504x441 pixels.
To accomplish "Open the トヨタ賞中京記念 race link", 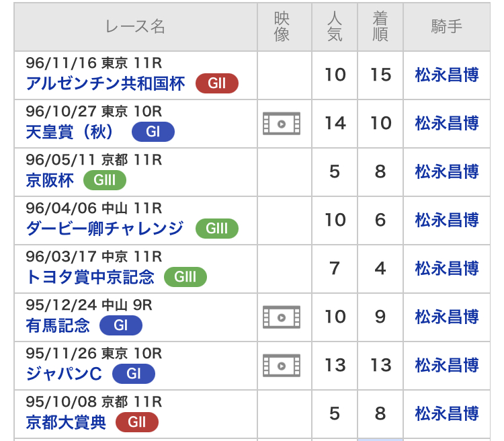I will (x=90, y=277).
